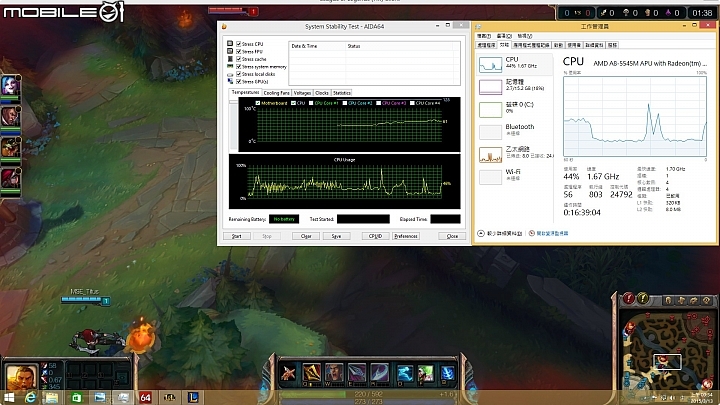
Task: Click the Start button in AIDA64
Action: (236, 236)
